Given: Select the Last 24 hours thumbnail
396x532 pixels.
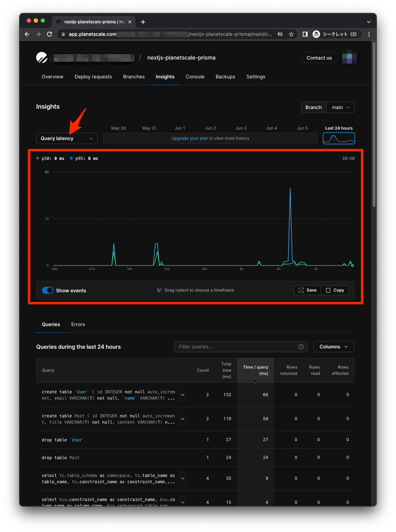Looking at the screenshot, I should 339,138.
